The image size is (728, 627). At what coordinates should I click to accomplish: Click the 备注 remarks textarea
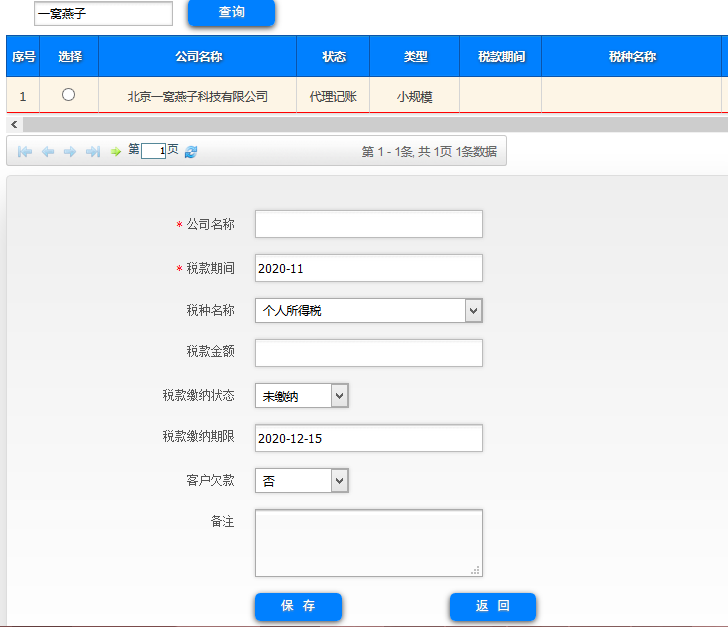click(369, 543)
